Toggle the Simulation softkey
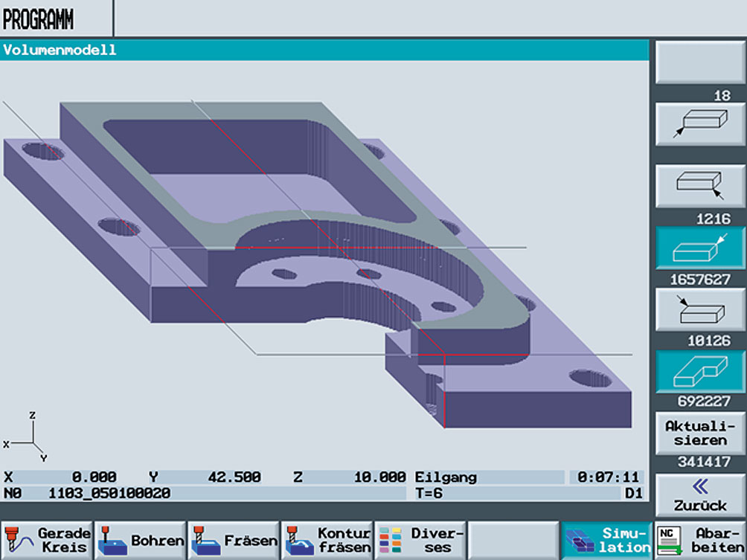 click(606, 541)
